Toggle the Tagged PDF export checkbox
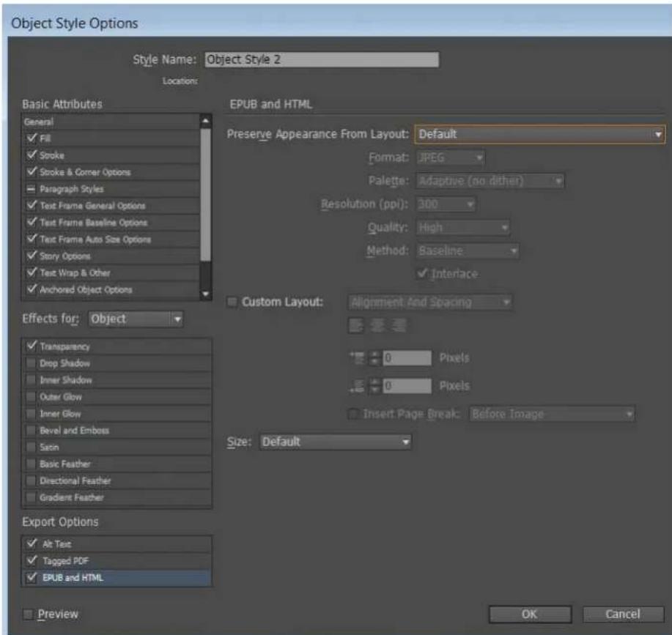Image resolution: width=672 pixels, height=635 pixels. point(32,560)
